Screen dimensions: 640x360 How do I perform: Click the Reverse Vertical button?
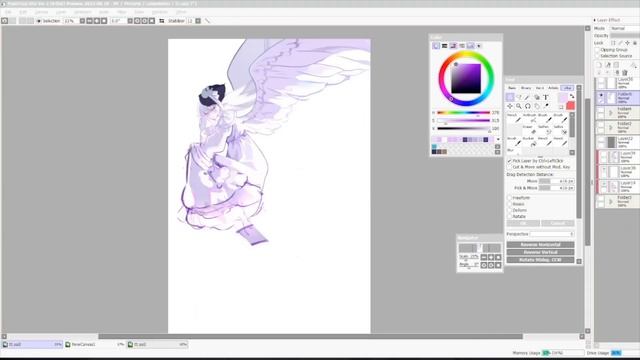pos(540,252)
